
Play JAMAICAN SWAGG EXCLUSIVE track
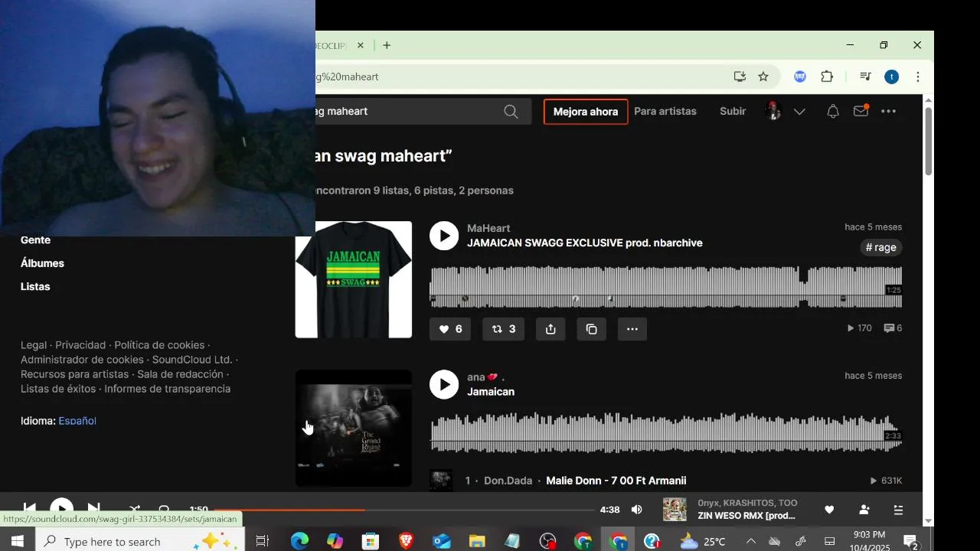coord(444,236)
